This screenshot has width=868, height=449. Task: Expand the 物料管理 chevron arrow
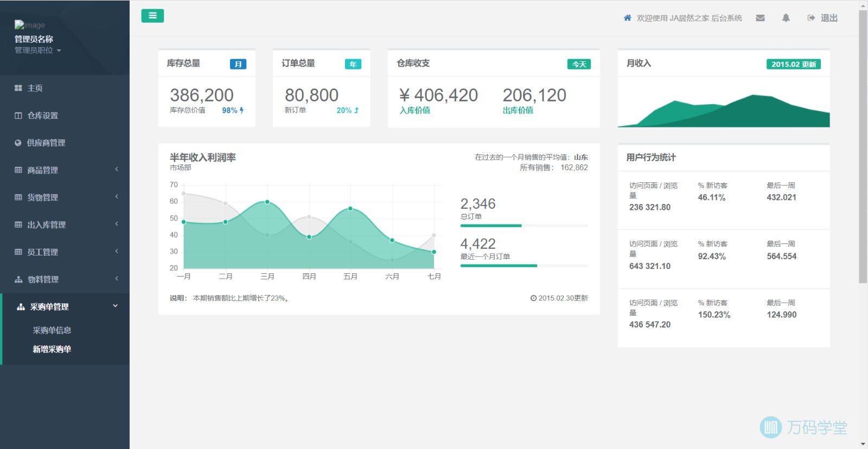pyautogui.click(x=117, y=279)
